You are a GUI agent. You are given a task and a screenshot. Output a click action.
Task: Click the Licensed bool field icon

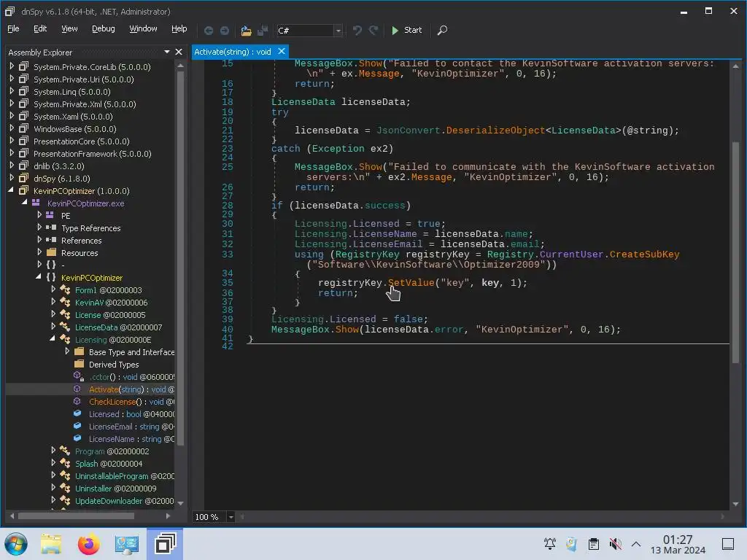pyautogui.click(x=77, y=413)
